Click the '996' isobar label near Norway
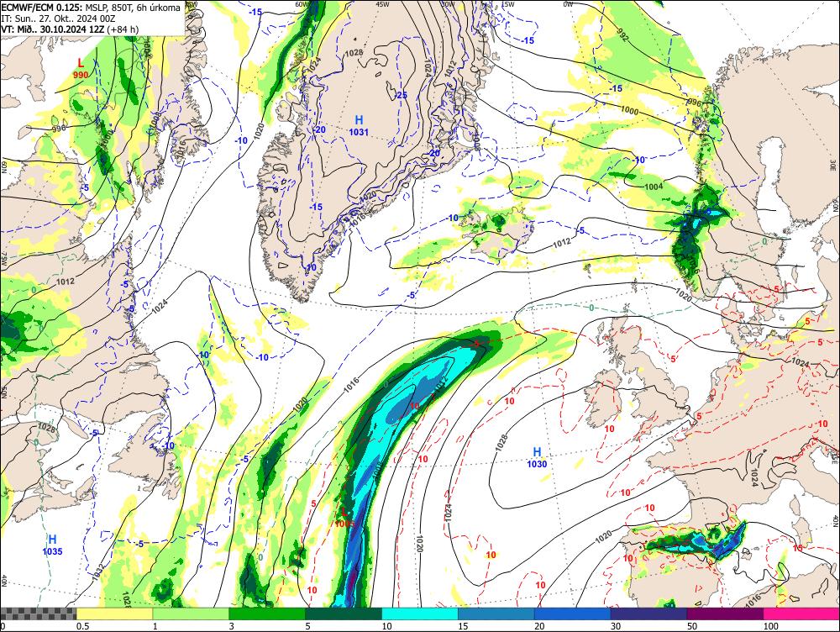This screenshot has height=632, width=840. (x=695, y=102)
